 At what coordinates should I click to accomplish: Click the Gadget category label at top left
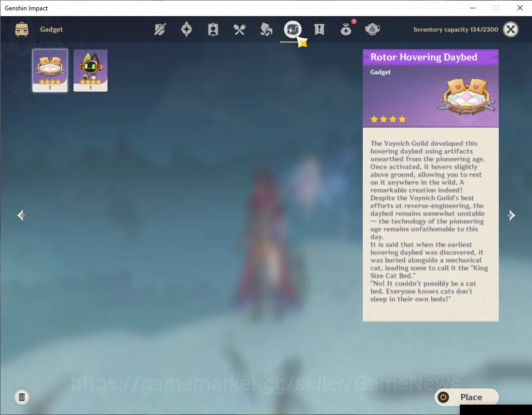point(51,30)
